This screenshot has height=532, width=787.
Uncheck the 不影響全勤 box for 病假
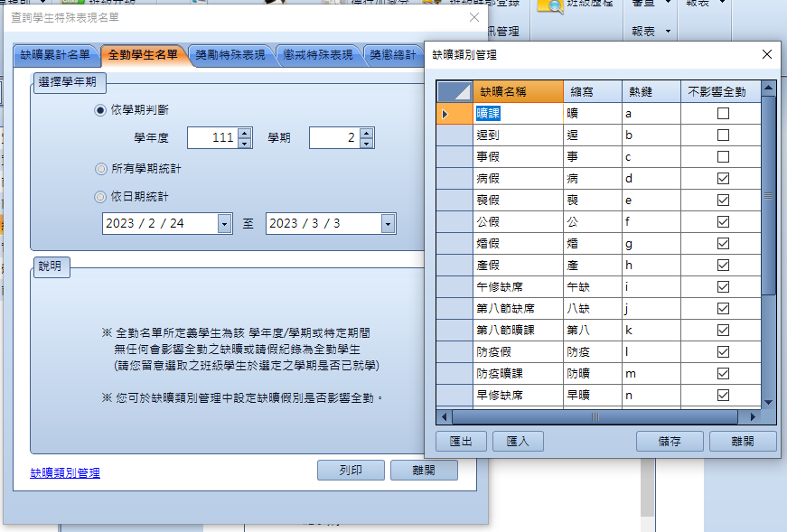pos(722,179)
